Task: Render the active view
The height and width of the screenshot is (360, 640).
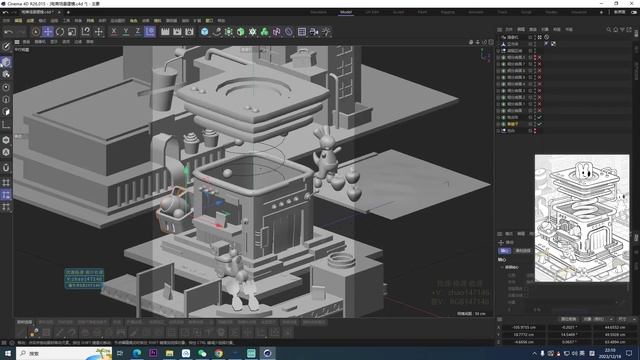Action: pos(165,32)
